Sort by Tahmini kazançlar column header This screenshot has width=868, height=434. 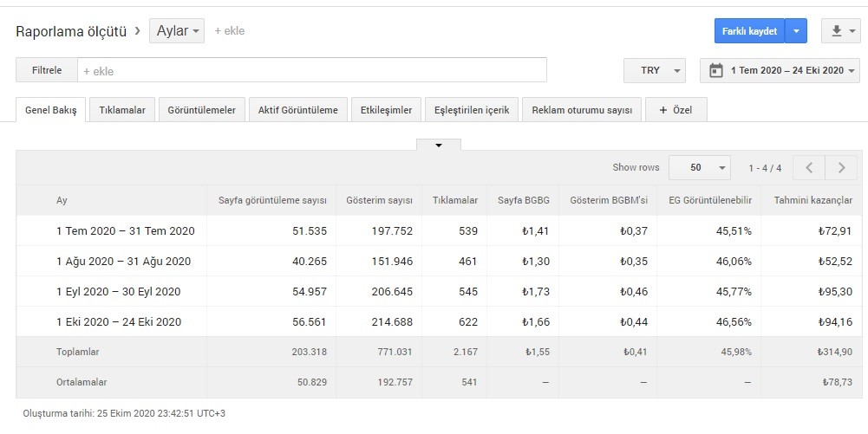[x=813, y=200]
